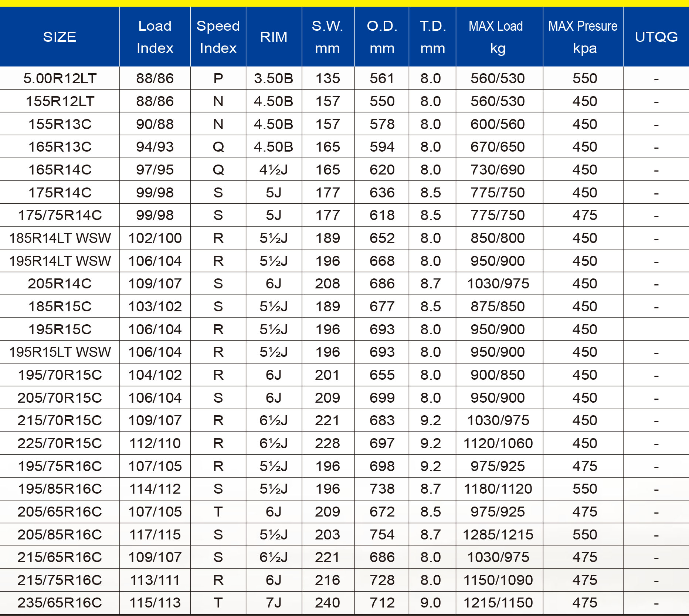Select the 215/70R15C size cell
The height and width of the screenshot is (616, 689).
[60, 420]
